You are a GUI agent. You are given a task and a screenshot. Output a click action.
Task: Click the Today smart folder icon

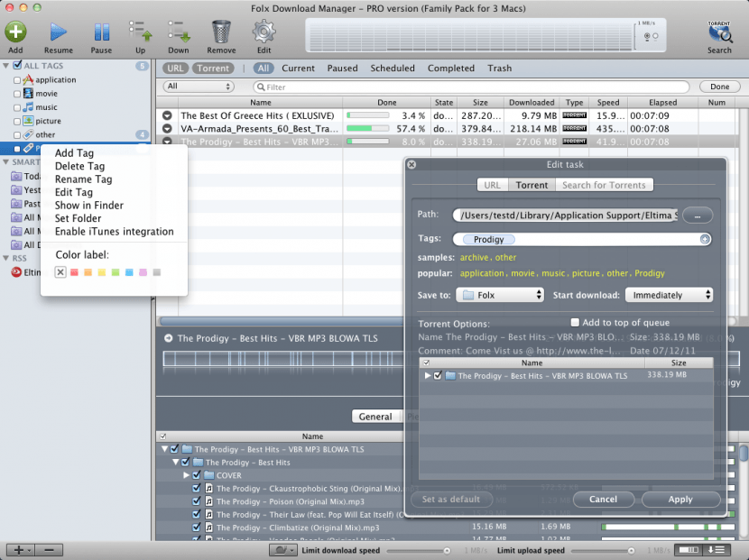[16, 176]
